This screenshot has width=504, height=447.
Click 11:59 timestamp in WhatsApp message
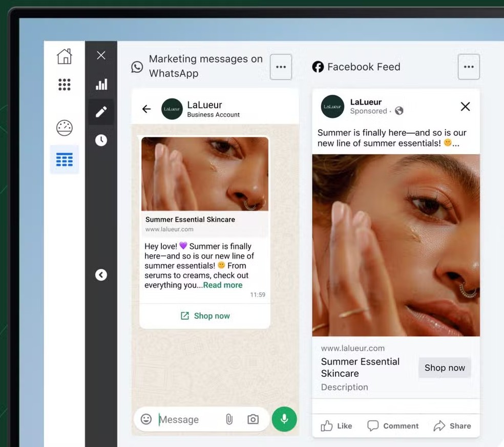258,295
